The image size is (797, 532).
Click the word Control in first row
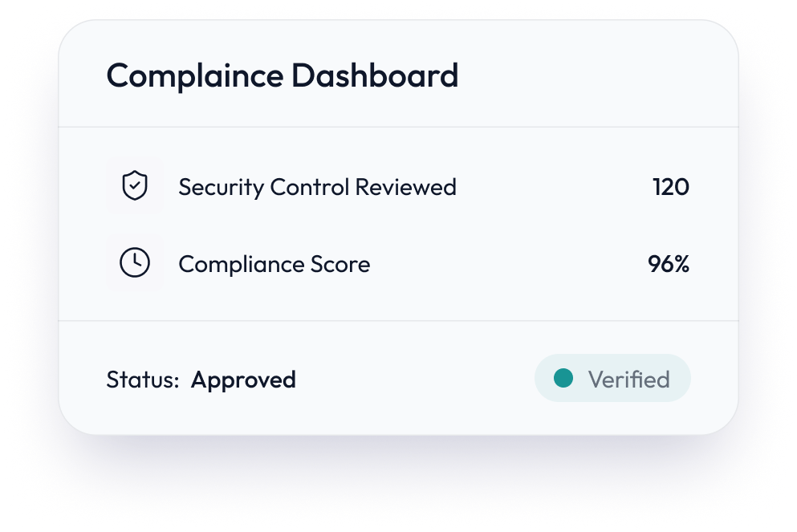(x=310, y=188)
